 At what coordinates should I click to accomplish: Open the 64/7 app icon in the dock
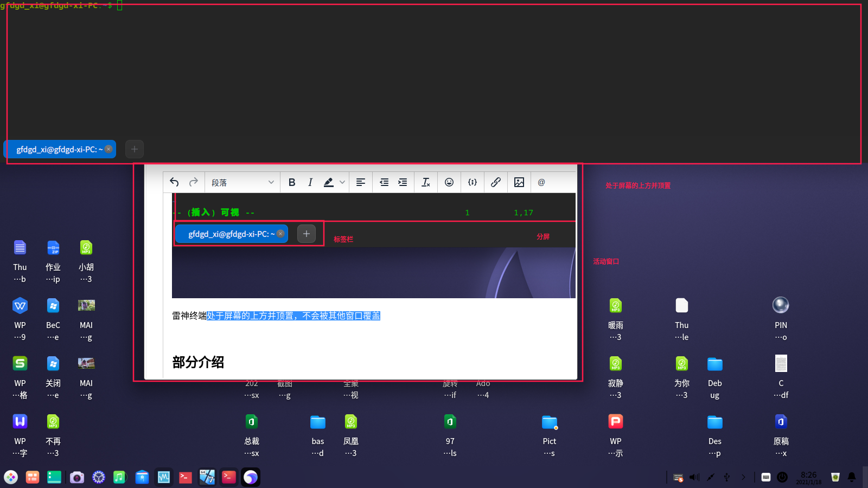click(207, 477)
